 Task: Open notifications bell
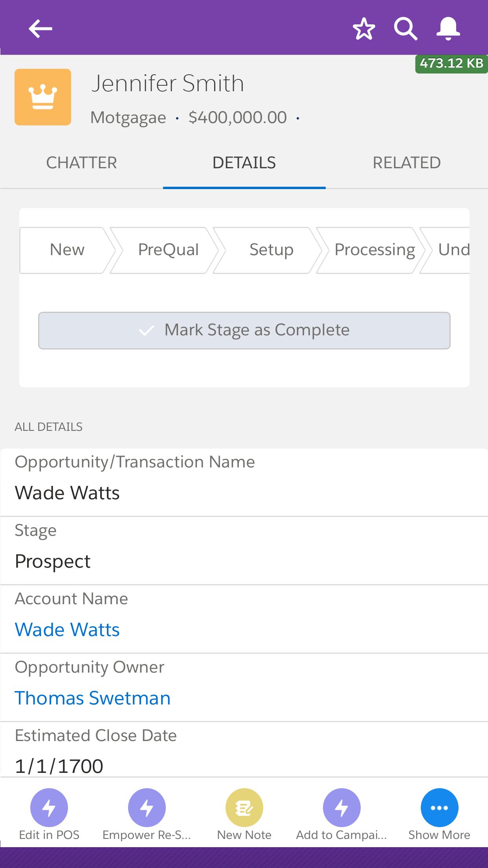(448, 29)
